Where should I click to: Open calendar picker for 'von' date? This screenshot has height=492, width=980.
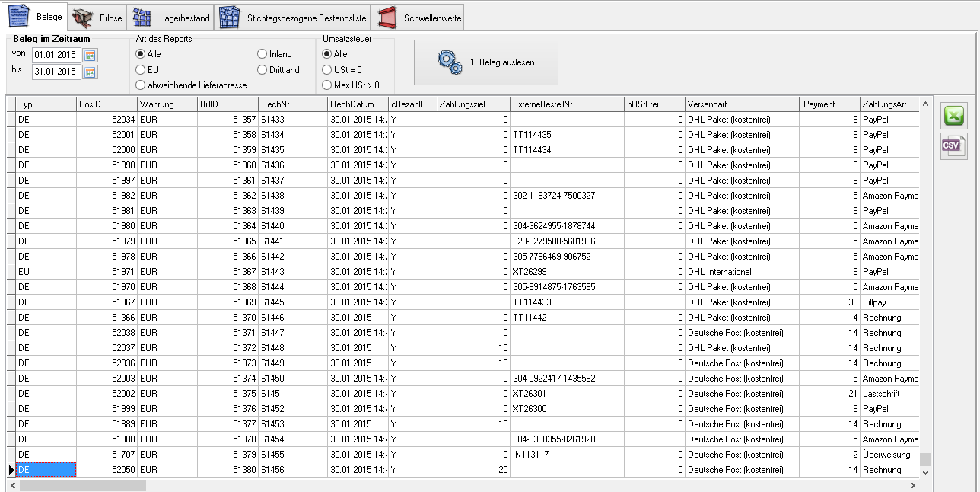[91, 55]
